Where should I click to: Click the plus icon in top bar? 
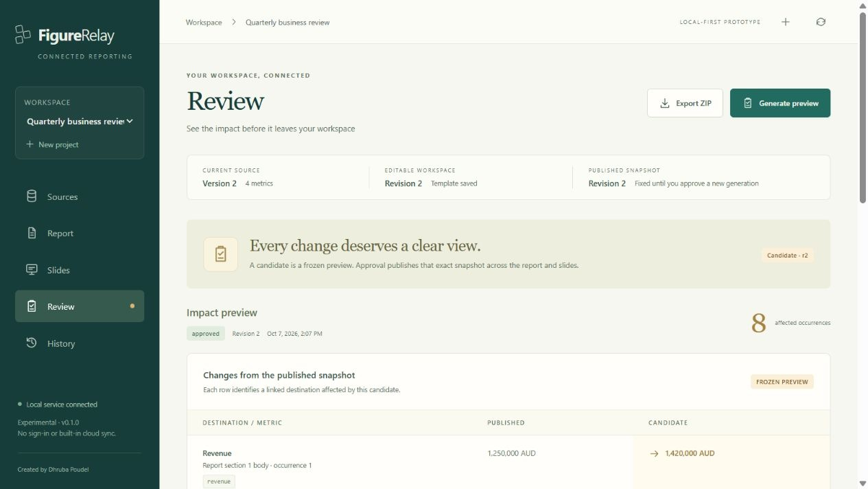point(786,22)
